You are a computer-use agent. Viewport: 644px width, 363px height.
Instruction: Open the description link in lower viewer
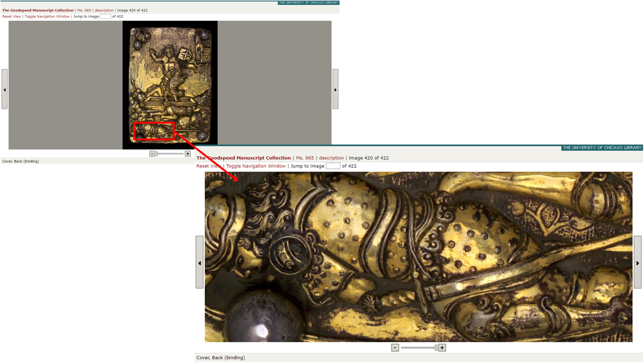click(x=331, y=158)
